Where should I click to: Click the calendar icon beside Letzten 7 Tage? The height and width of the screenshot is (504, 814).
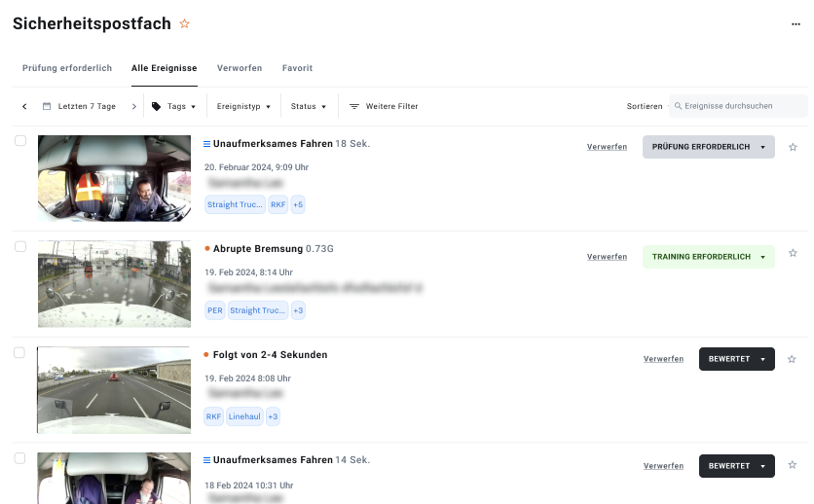(x=47, y=106)
